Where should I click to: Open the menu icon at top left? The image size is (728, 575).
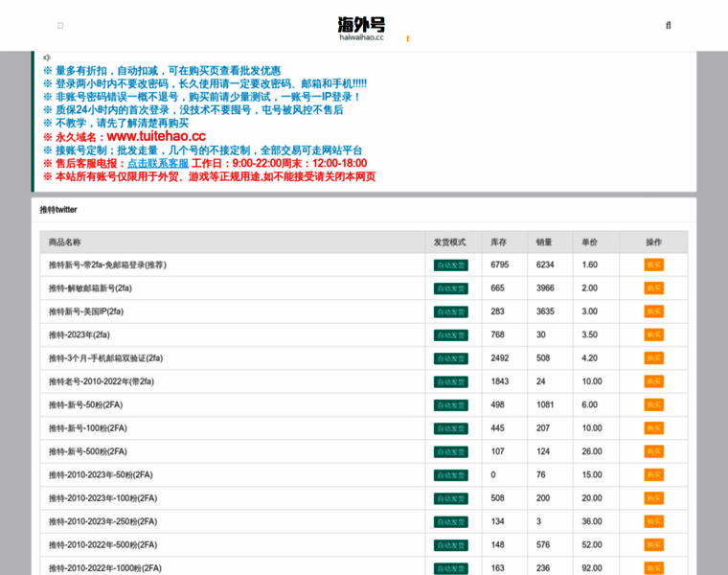(60, 26)
